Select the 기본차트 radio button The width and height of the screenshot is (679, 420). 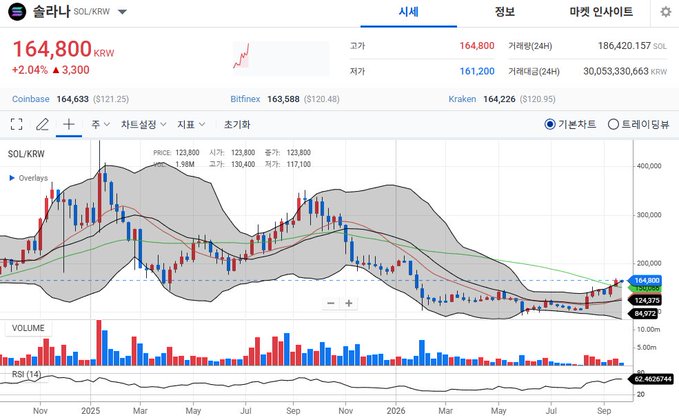550,124
